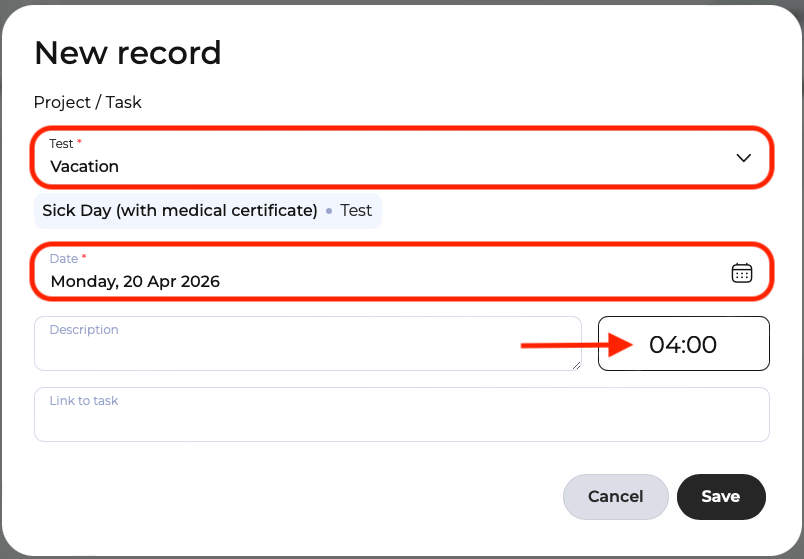Click the small Test field label
The image size is (804, 559).
click(x=61, y=144)
